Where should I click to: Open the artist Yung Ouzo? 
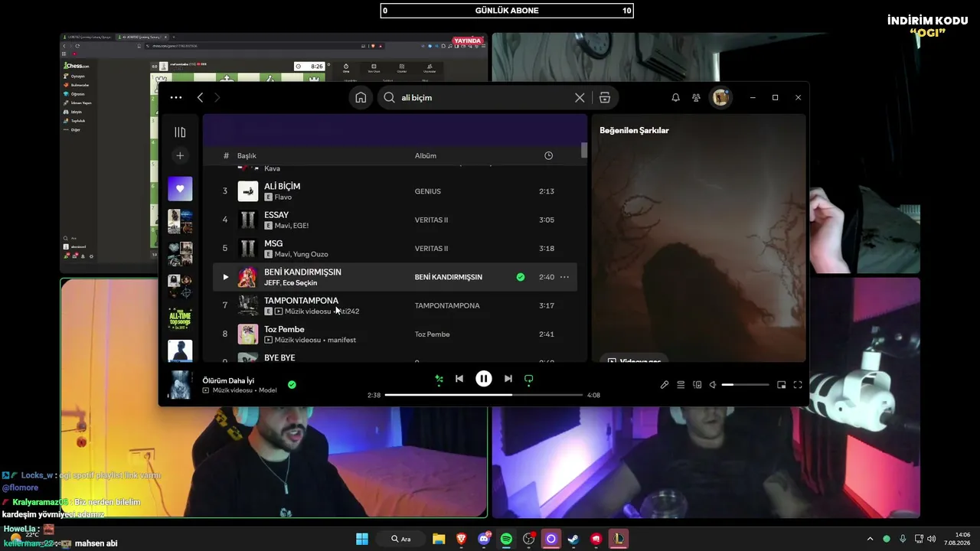(312, 254)
